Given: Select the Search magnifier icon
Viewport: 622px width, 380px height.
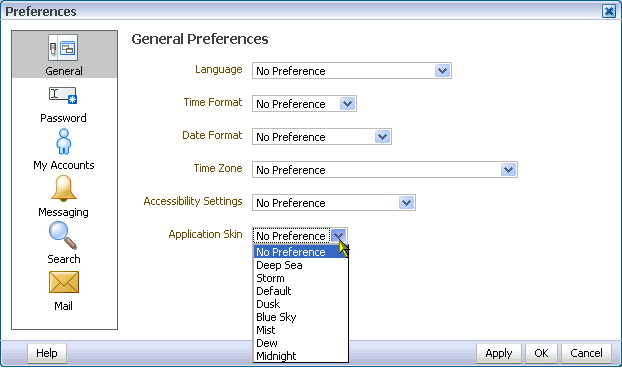Looking at the screenshot, I should coord(63,235).
